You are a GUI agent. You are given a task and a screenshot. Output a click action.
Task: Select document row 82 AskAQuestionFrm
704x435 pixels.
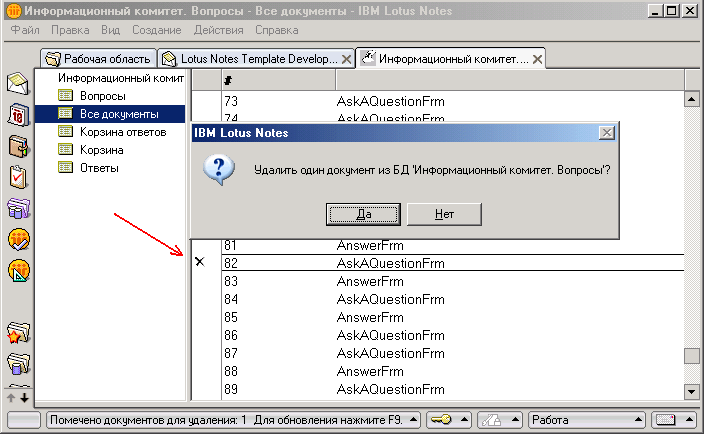coord(453,263)
